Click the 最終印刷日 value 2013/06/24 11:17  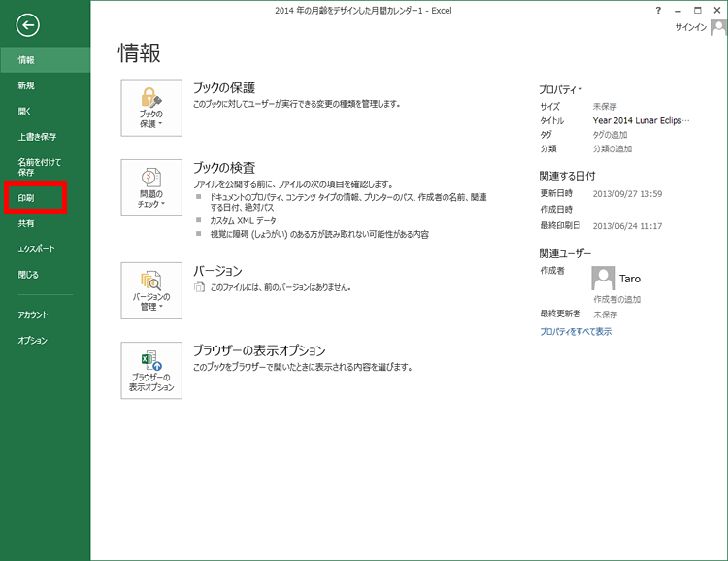pyautogui.click(x=627, y=226)
